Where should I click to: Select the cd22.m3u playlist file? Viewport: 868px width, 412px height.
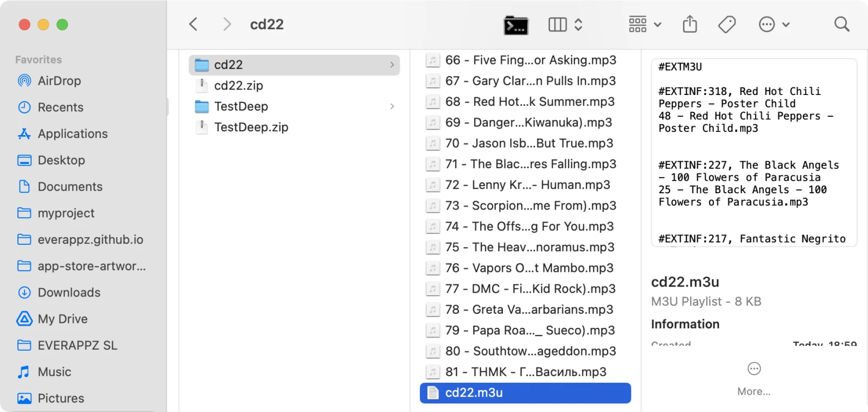click(x=474, y=393)
